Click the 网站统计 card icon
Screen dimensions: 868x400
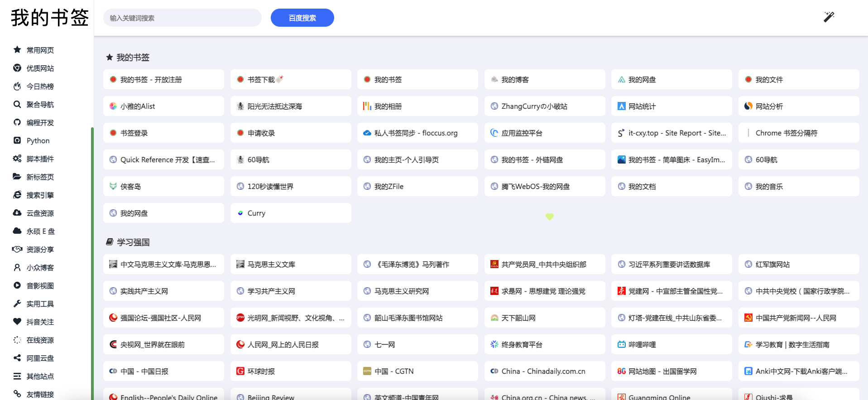(621, 106)
